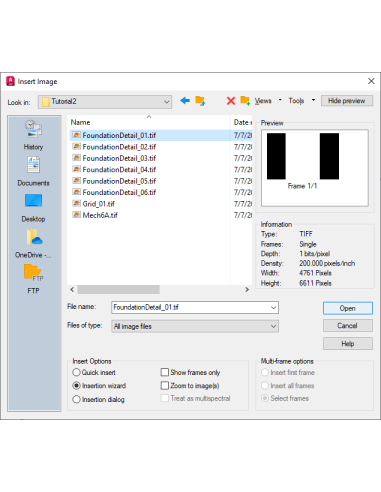Click the file list scroll right arrow

click(247, 289)
